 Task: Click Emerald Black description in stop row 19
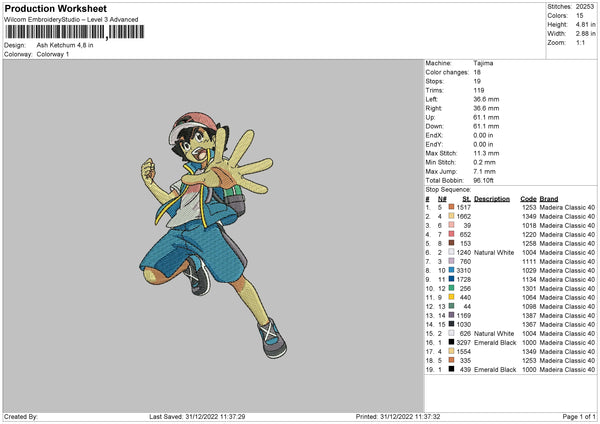point(495,369)
